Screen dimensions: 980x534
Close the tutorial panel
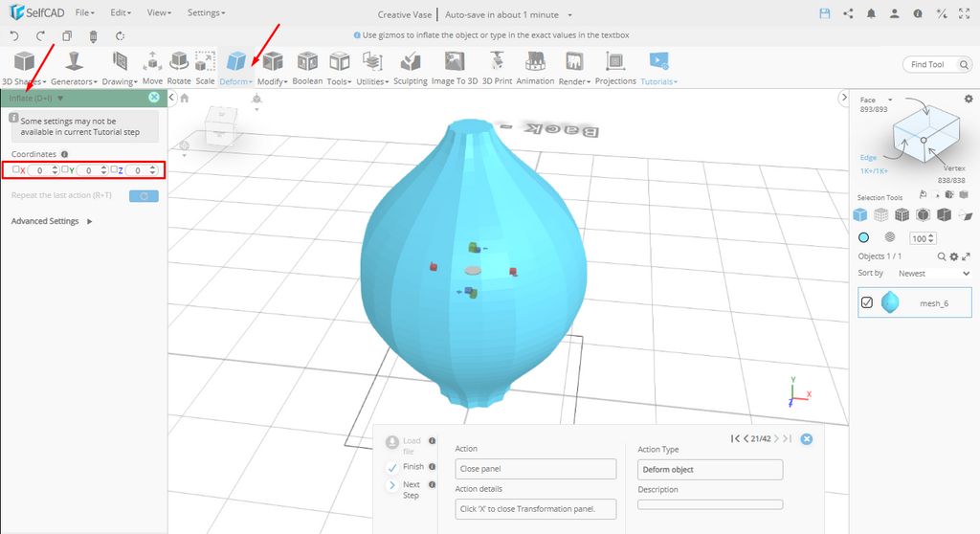click(x=807, y=439)
